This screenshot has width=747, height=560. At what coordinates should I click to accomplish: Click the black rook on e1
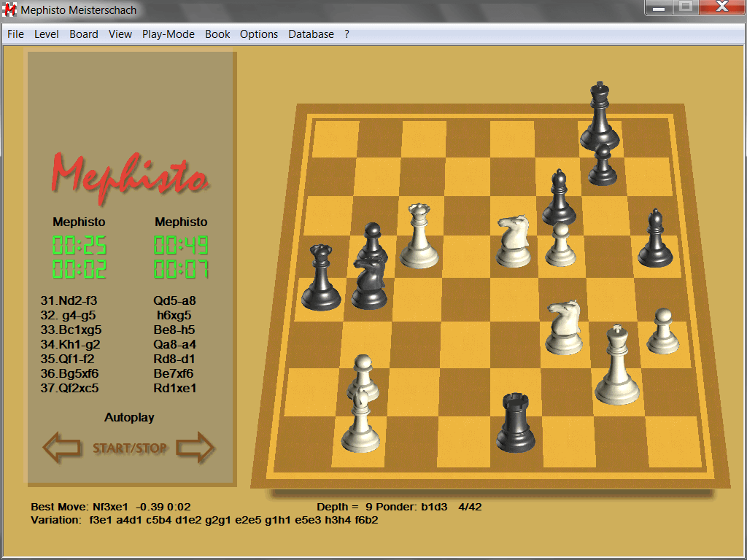click(x=515, y=422)
